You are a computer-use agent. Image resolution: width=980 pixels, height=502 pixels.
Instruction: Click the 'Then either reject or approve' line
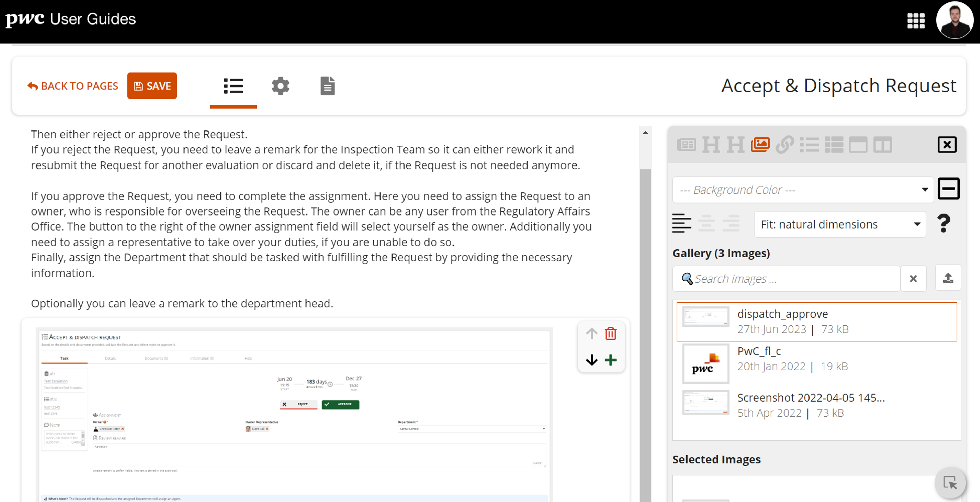139,134
